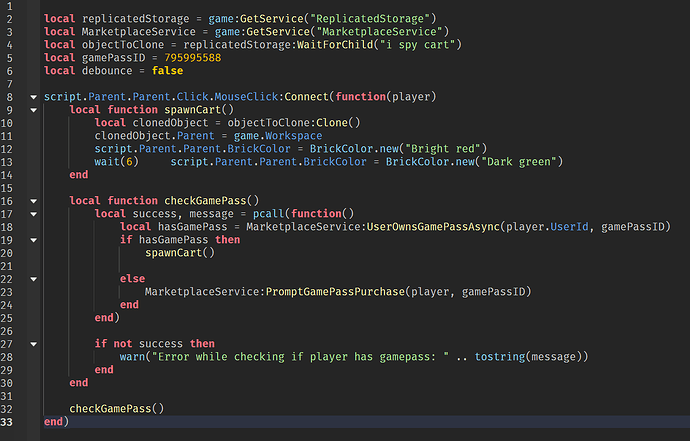Click the warn call on line 28
This screenshot has width=690, height=441.
132,357
